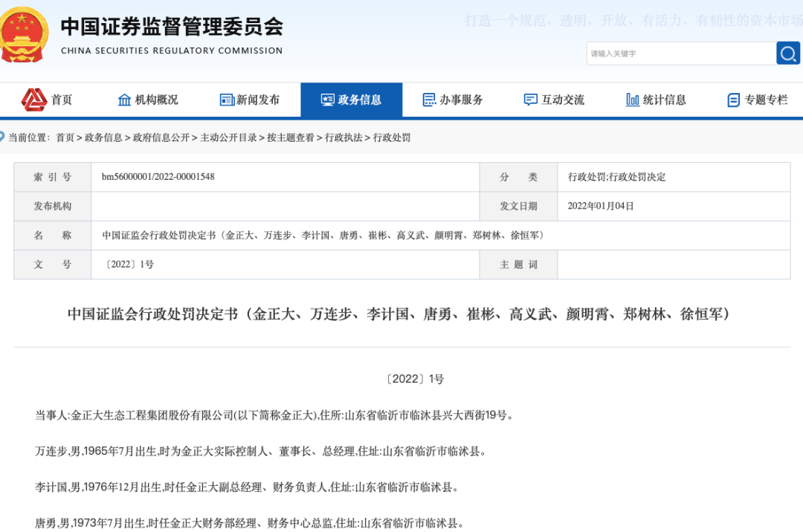Click the paragraph beginning 当事人:金正大生态工程
The width and height of the screenshot is (803, 532).
pos(274,415)
